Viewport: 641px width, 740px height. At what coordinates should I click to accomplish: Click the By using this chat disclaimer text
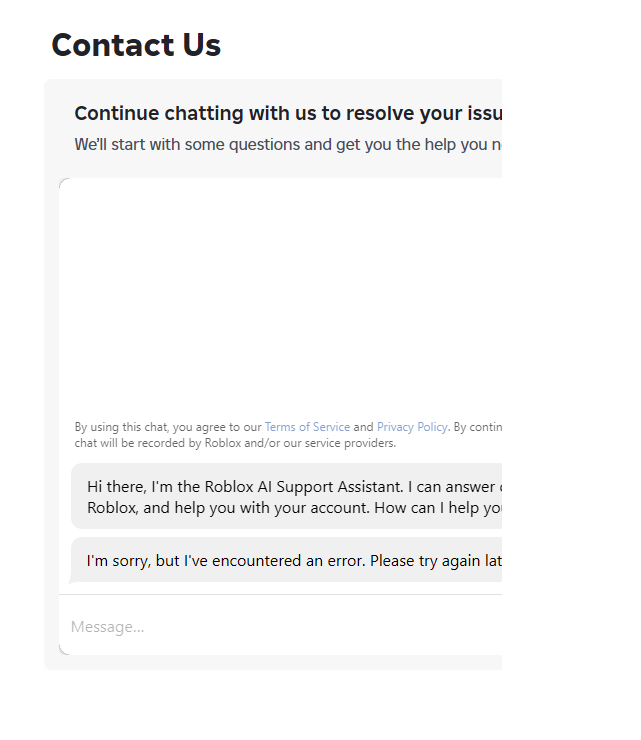pyautogui.click(x=288, y=427)
